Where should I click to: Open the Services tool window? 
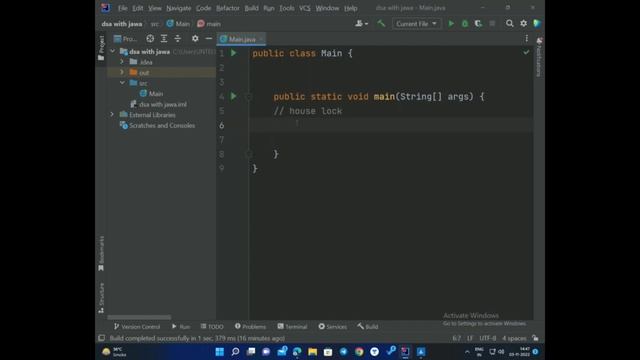(x=333, y=327)
